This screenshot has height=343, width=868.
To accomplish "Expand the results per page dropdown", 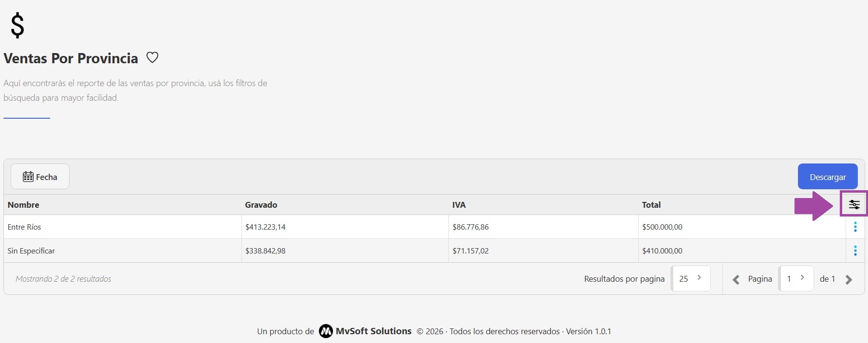I will click(690, 278).
